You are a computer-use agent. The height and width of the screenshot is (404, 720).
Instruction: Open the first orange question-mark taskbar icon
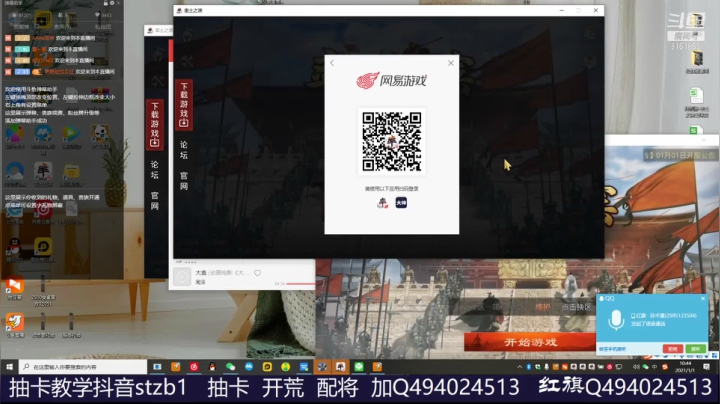[x=175, y=366]
